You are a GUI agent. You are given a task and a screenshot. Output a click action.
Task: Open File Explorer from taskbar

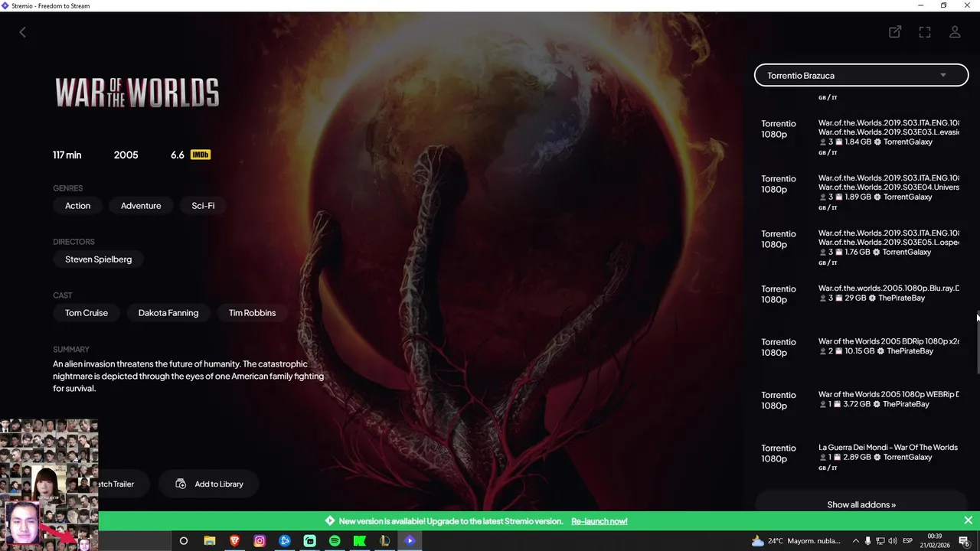pos(209,541)
